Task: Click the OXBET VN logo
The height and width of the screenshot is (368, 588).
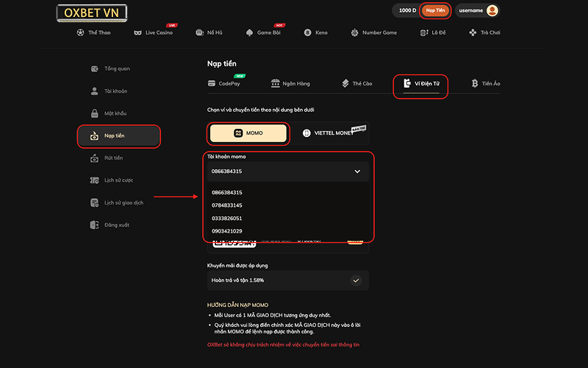Action: coord(92,13)
